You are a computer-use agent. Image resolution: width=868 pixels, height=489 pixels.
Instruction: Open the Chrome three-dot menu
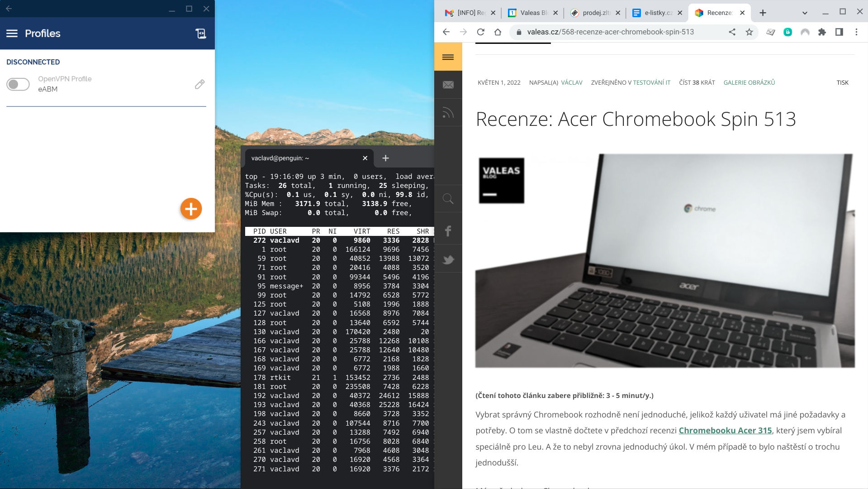click(x=856, y=32)
